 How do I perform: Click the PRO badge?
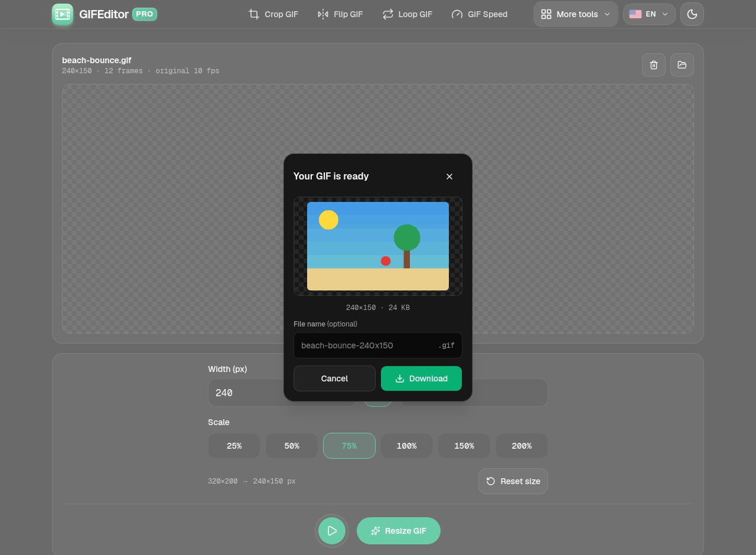(145, 14)
